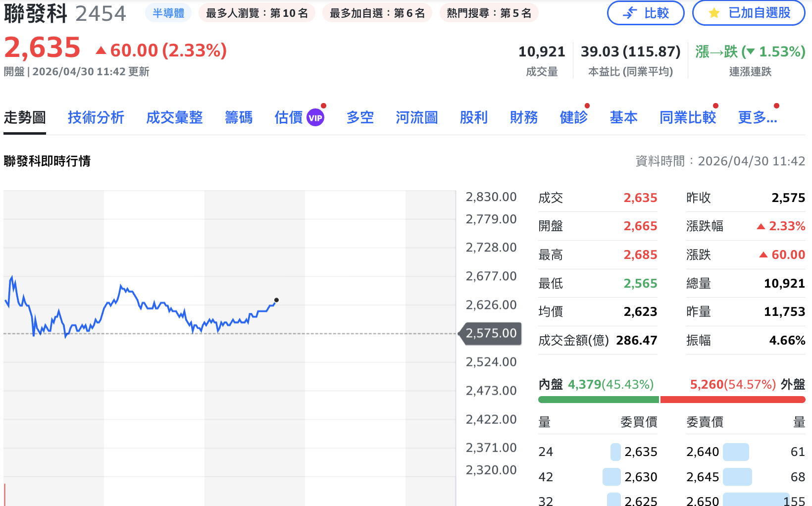Expand the 更多 menu
Screen dimensions: 812x506
[x=757, y=118]
